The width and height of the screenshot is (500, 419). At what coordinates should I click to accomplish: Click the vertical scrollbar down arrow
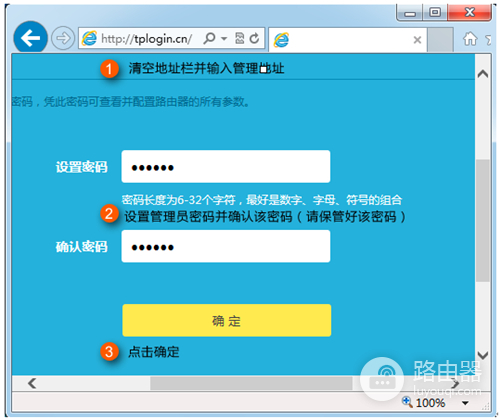483,355
